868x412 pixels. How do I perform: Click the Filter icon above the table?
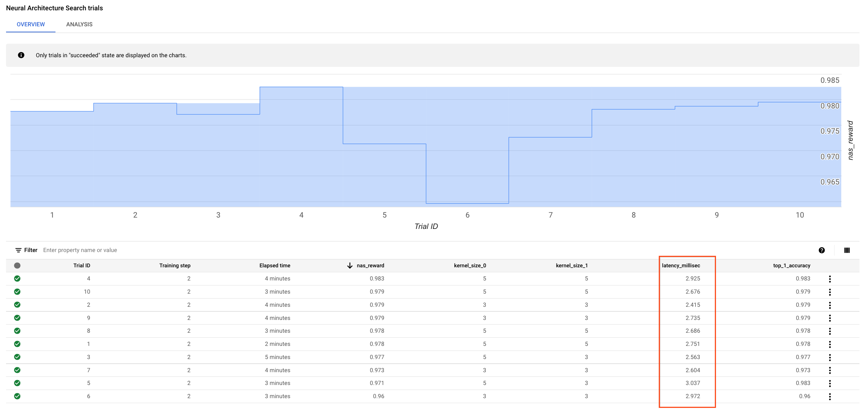(18, 250)
